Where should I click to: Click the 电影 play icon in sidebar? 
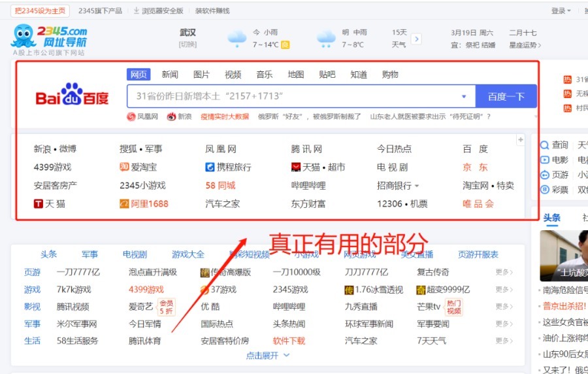coord(545,160)
